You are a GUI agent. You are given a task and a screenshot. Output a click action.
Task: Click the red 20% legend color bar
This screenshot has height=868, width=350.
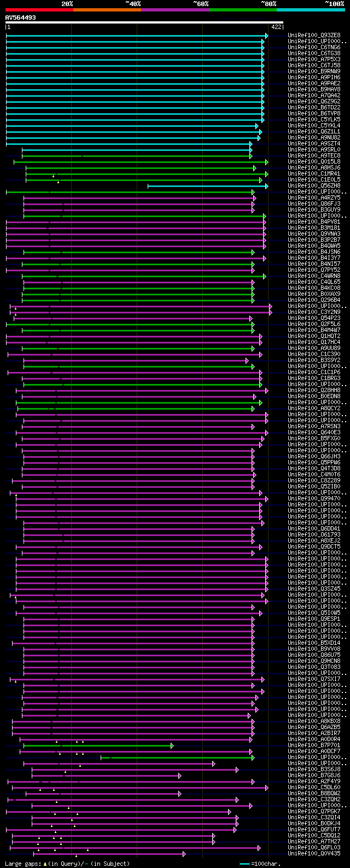[39, 10]
